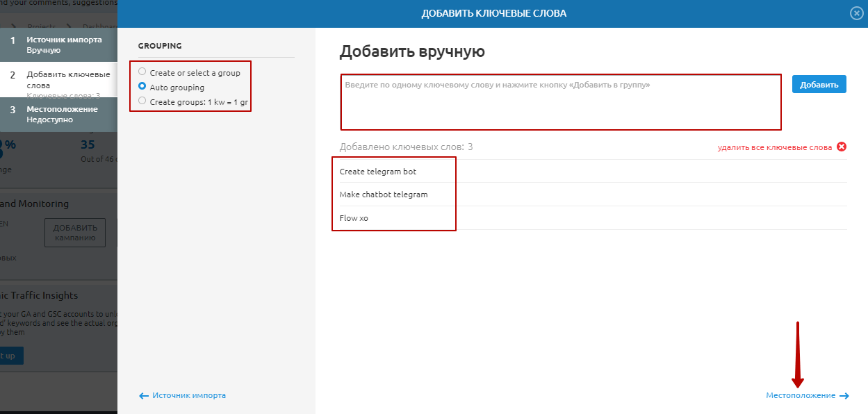The height and width of the screenshot is (414, 868).
Task: Click 'удалить все ключевые слова' link
Action: tap(775, 147)
